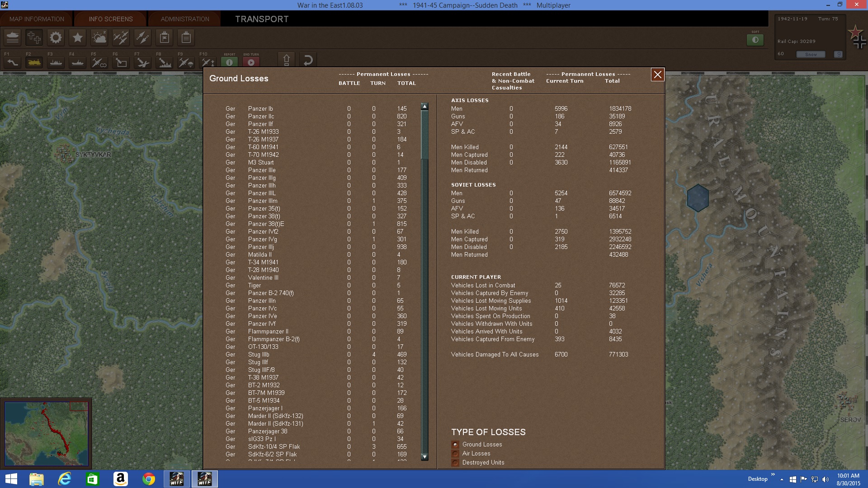Select Air Losses radio option
868x488 pixels.
tap(455, 453)
